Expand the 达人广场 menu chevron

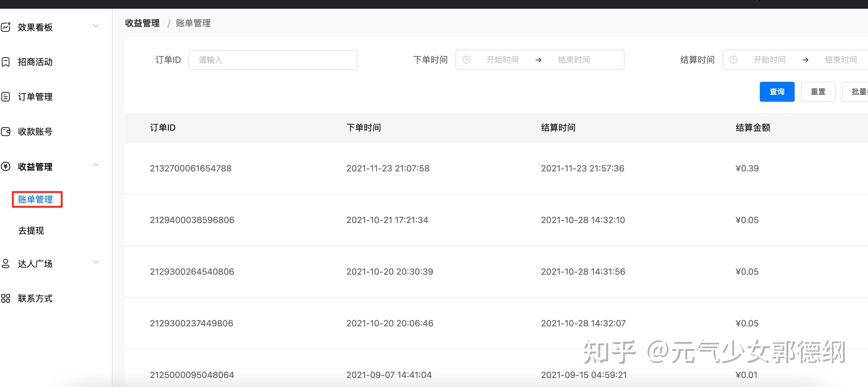[96, 262]
